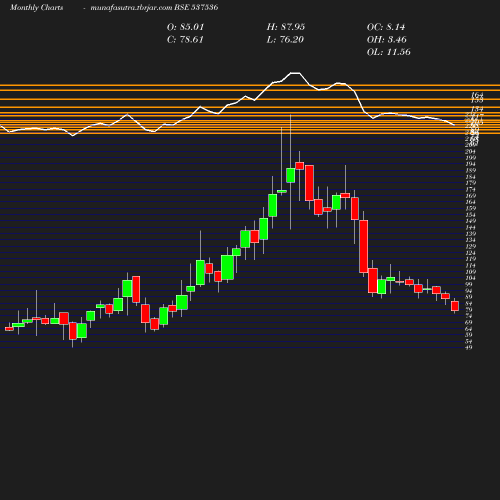Image resolution: width=500 pixels, height=500 pixels.
Task: Click the 94 price axis label
Action: click(469, 291)
